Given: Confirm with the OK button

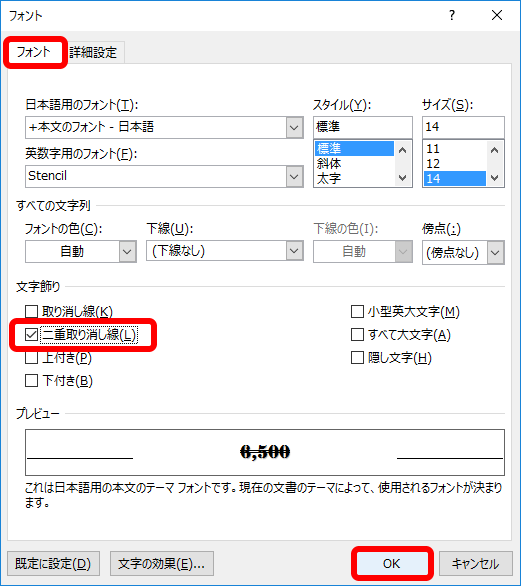Looking at the screenshot, I should (392, 564).
